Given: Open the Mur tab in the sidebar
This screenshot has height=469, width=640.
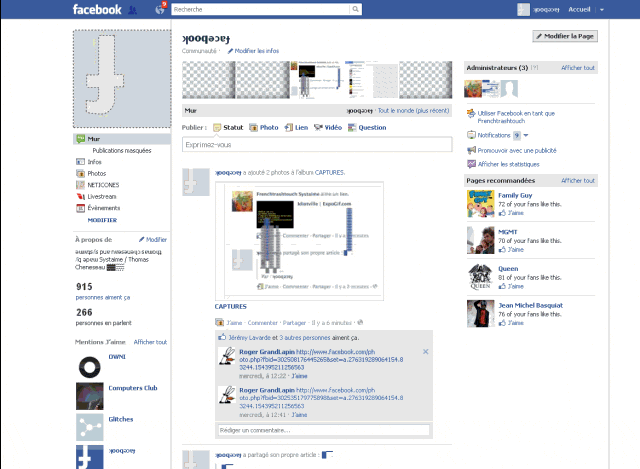Looking at the screenshot, I should click(x=93, y=138).
